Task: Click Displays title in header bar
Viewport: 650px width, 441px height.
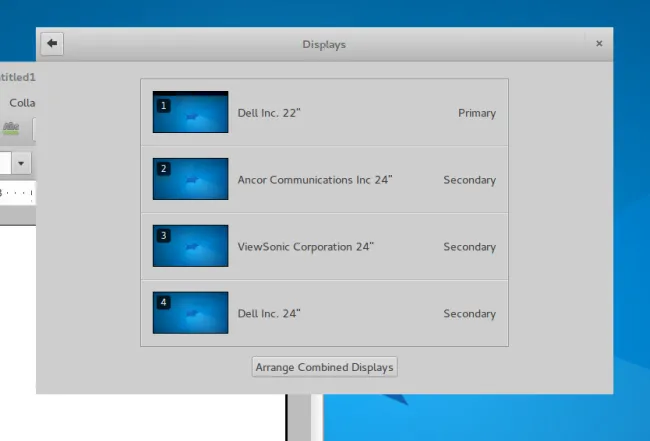Action: tap(324, 44)
